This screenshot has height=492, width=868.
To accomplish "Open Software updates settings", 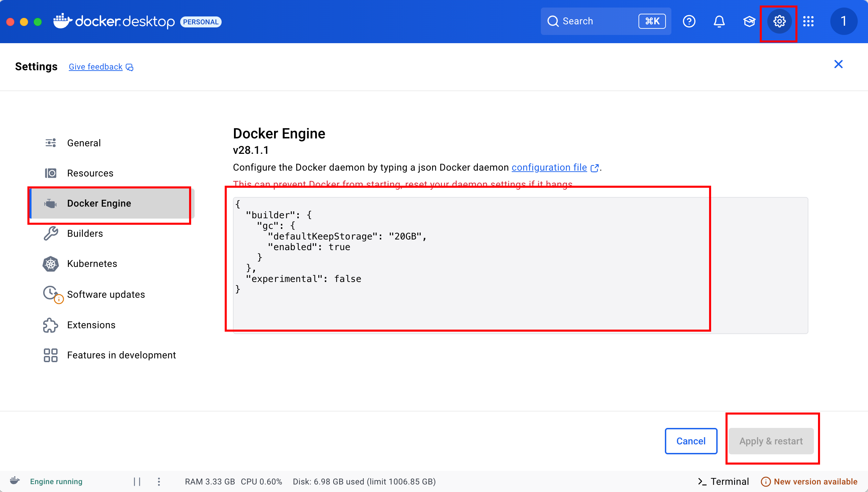I will click(x=112, y=294).
